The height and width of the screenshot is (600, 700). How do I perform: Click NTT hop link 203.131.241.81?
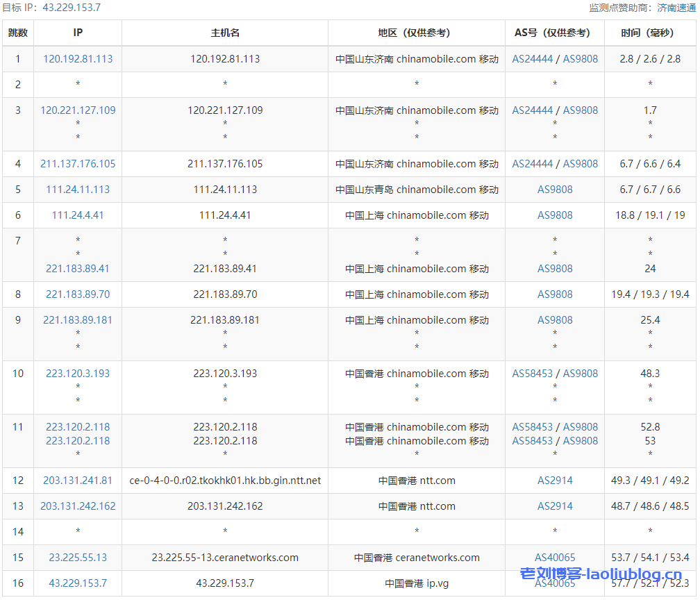(76, 480)
